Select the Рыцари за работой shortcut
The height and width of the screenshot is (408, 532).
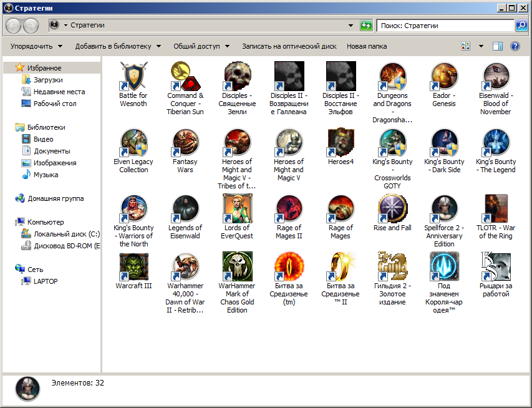point(496,274)
